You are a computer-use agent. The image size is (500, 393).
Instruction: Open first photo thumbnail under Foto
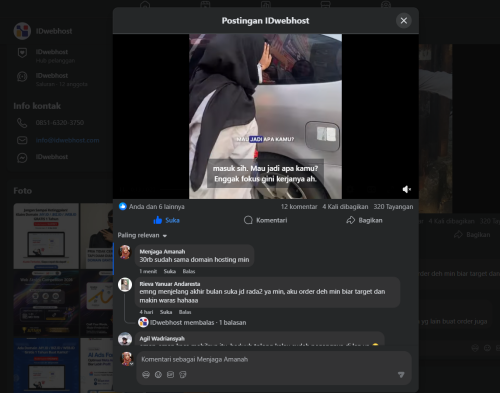point(46,236)
